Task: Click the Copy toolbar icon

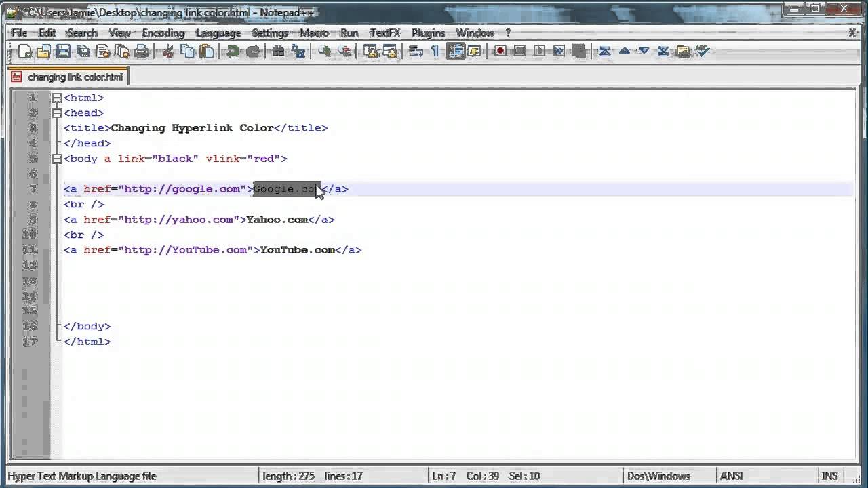Action: 188,52
